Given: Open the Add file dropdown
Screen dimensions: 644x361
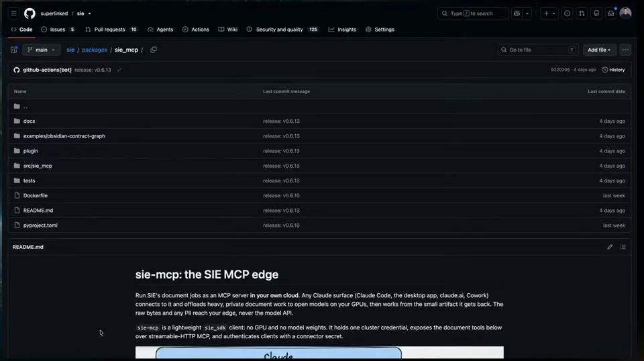Looking at the screenshot, I should click(x=599, y=50).
